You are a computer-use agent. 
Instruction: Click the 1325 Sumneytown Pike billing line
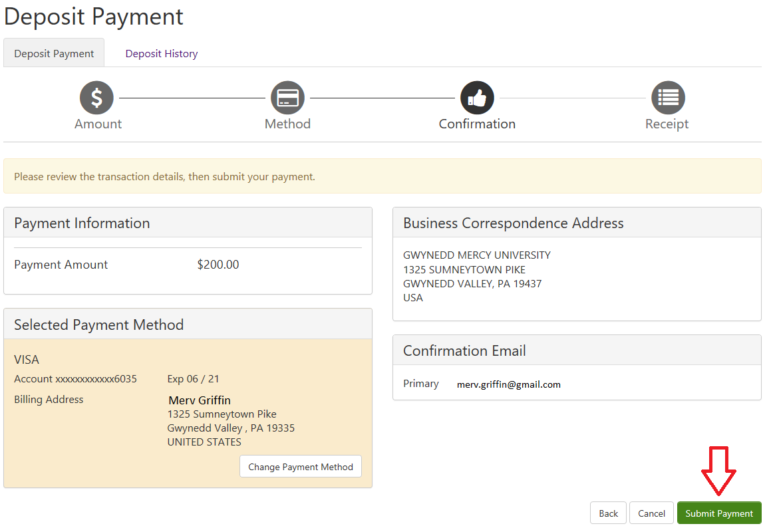pos(222,414)
